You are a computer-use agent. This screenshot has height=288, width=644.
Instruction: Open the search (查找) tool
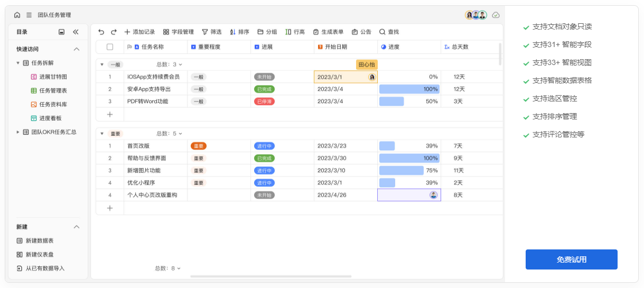tap(389, 32)
